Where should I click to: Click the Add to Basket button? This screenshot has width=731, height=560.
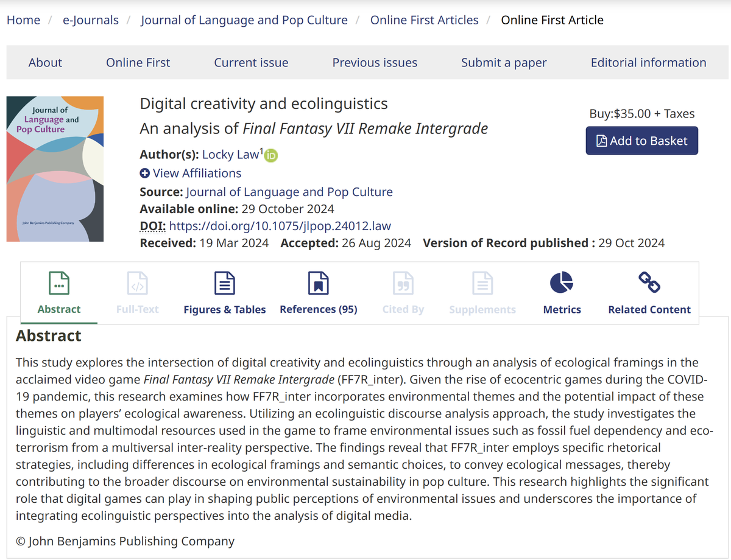click(x=642, y=141)
